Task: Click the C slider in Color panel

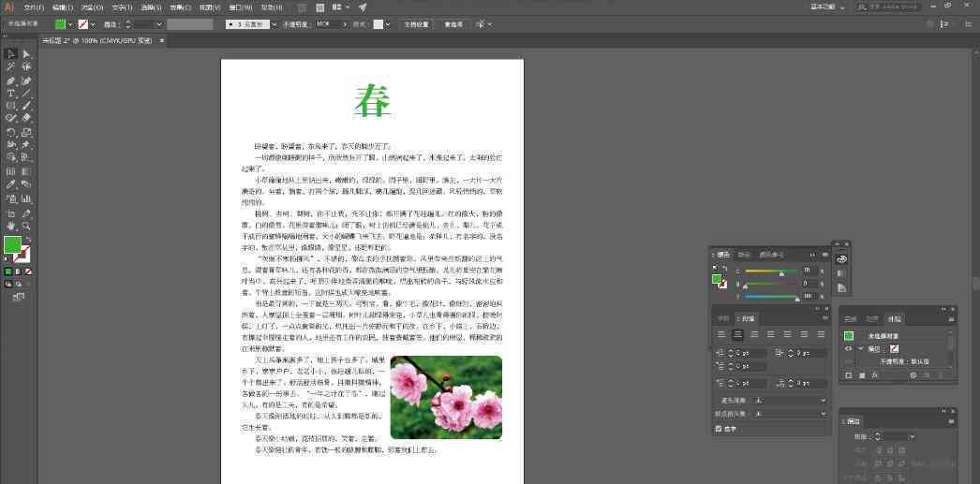Action: [x=772, y=271]
